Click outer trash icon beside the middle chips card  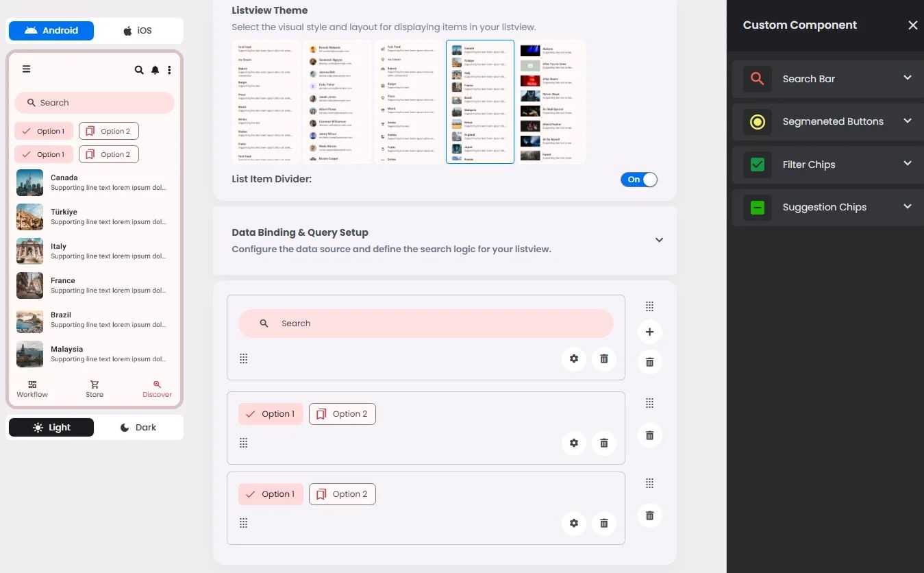pos(650,435)
